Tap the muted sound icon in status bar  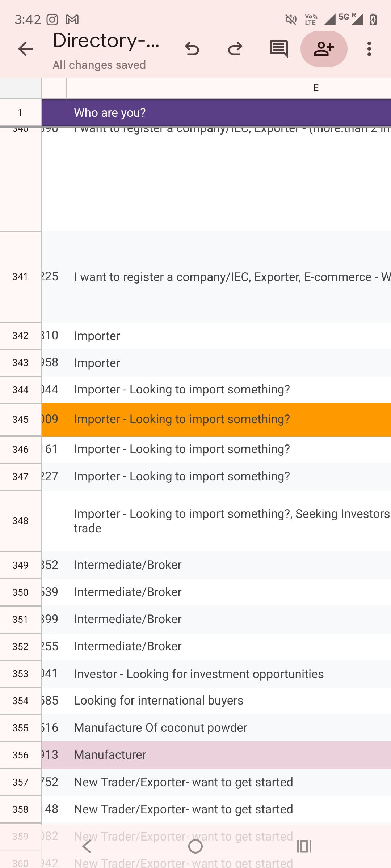[291, 20]
